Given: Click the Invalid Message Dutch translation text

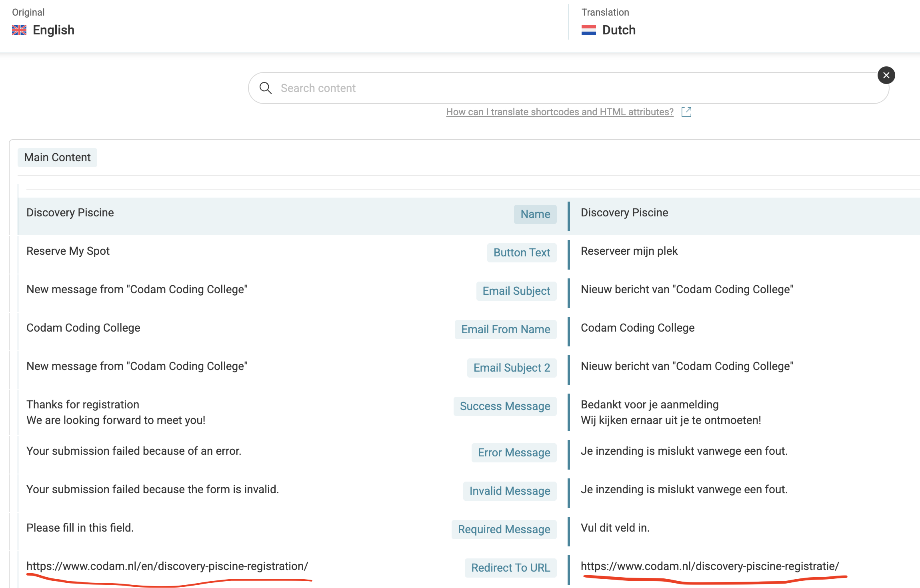Looking at the screenshot, I should (684, 489).
